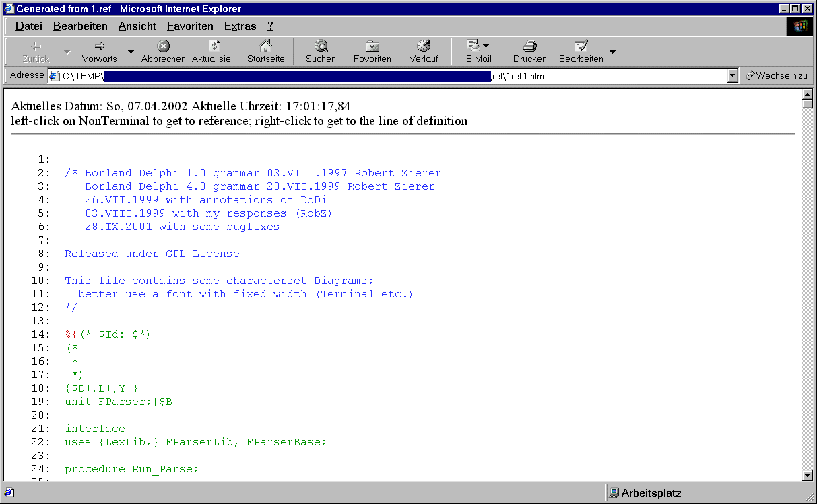This screenshot has height=504, width=817.
Task: Open the address bar history dropdown
Action: tap(731, 75)
